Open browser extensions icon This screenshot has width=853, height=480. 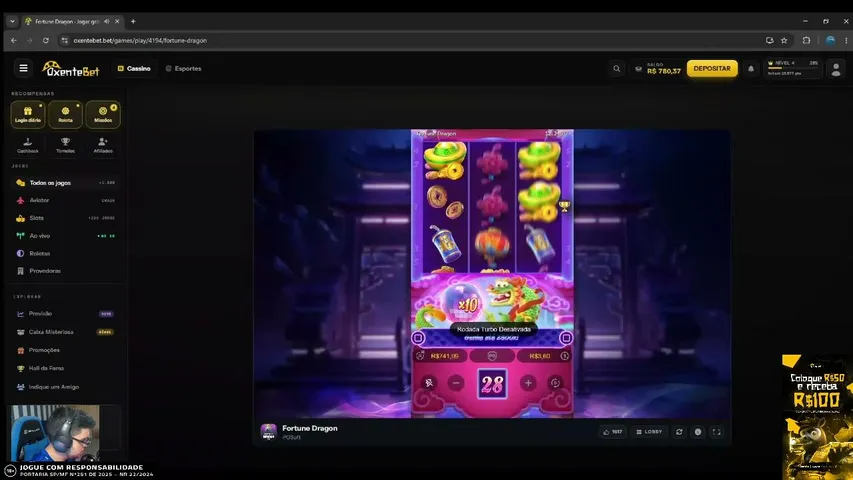806,40
